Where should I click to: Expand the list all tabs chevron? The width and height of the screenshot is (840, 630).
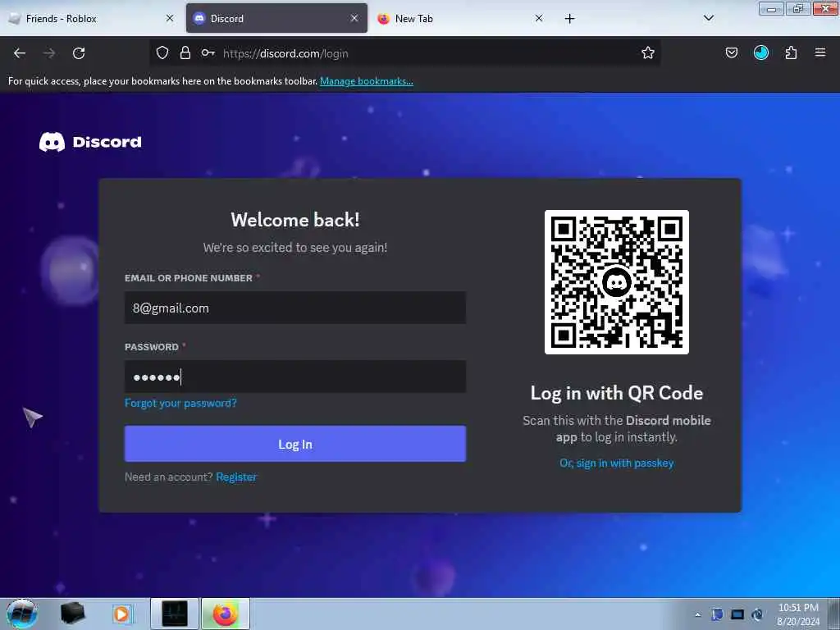pyautogui.click(x=709, y=18)
